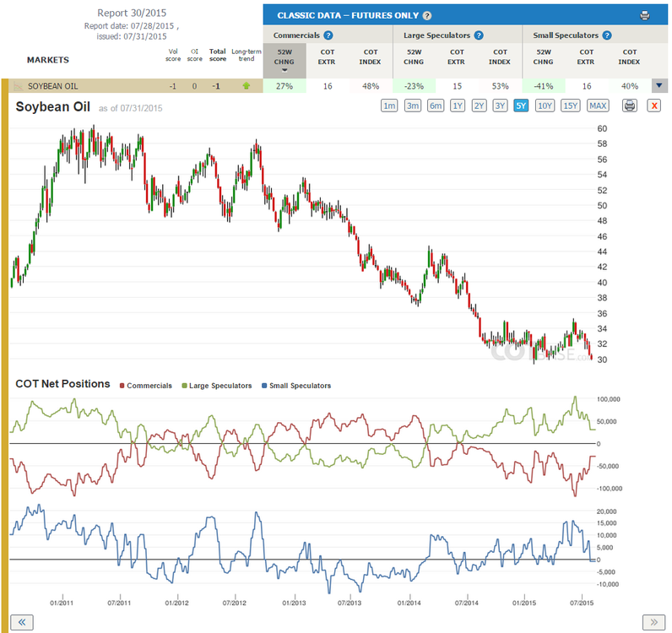Click the -23% Large Speculators cell

(x=414, y=86)
